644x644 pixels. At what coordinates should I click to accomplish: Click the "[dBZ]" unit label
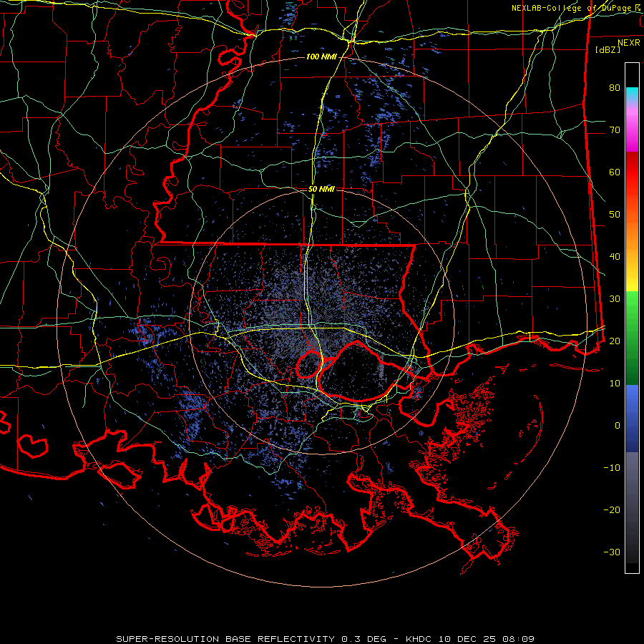tap(608, 49)
